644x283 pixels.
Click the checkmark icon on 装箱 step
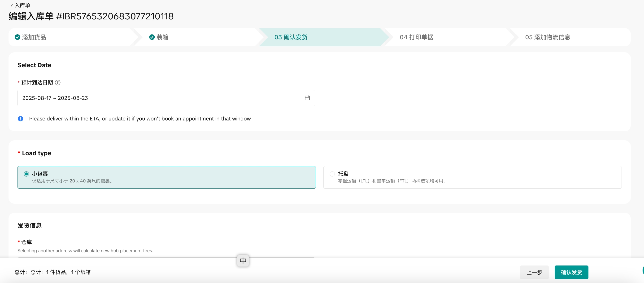(152, 37)
